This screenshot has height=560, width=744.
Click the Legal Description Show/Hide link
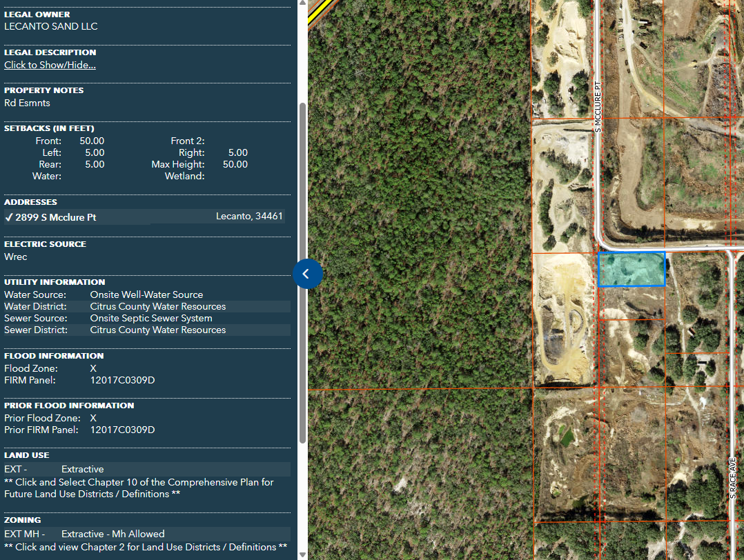coord(50,65)
